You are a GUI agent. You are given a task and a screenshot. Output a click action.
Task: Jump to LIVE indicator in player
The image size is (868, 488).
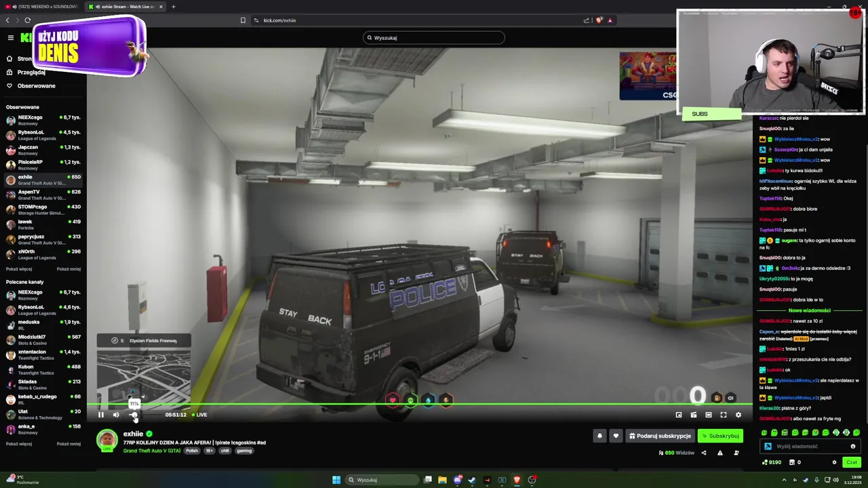(199, 415)
